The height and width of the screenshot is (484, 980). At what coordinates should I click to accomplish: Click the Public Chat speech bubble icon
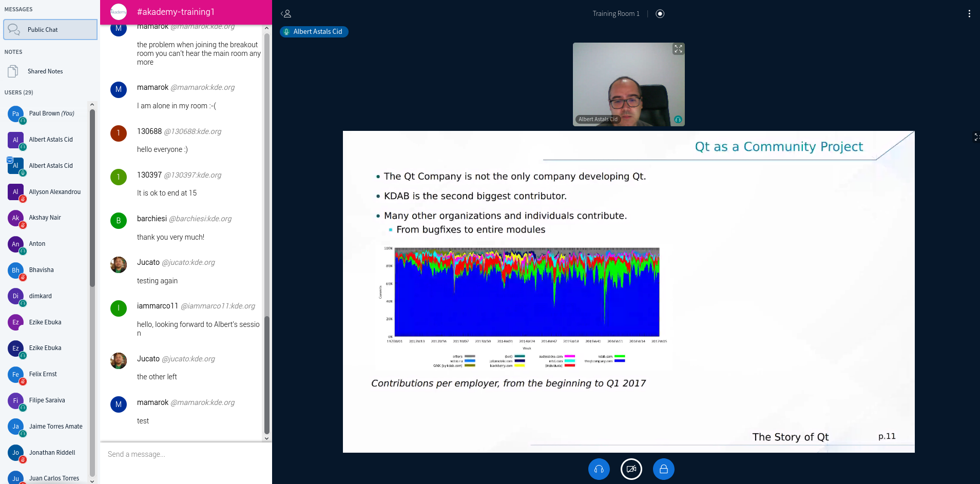point(14,30)
